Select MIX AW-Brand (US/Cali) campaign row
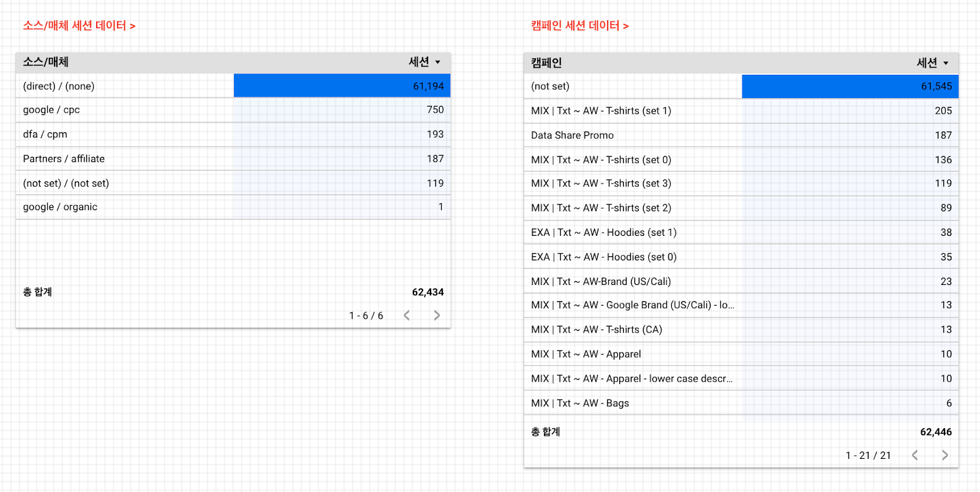The width and height of the screenshot is (980, 492). [741, 281]
